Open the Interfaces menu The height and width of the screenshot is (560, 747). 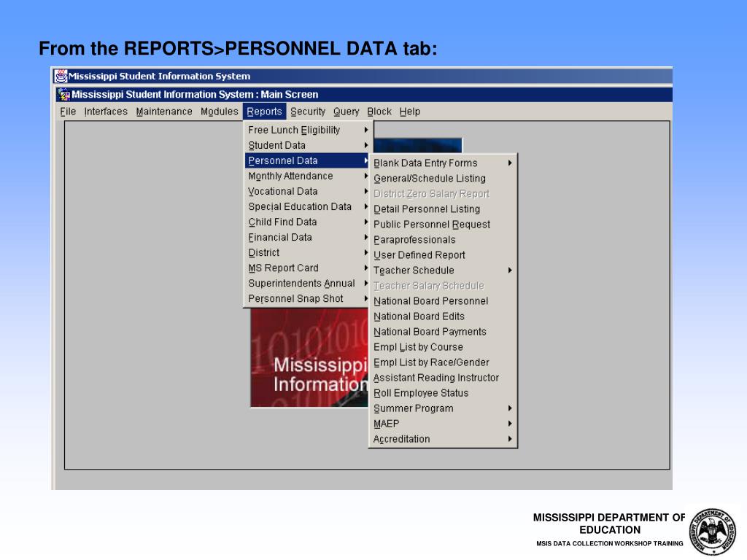pyautogui.click(x=106, y=112)
